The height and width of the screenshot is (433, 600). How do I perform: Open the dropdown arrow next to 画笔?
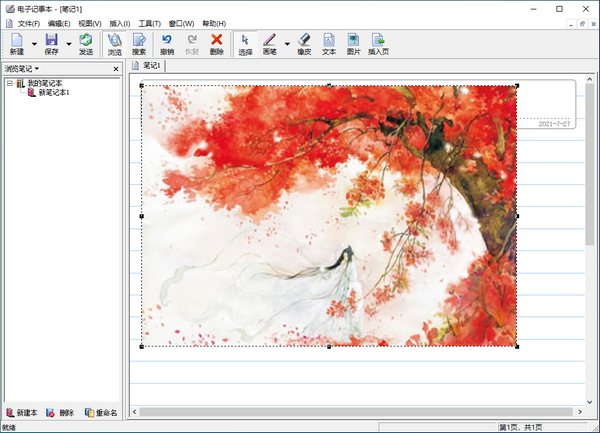pos(287,44)
